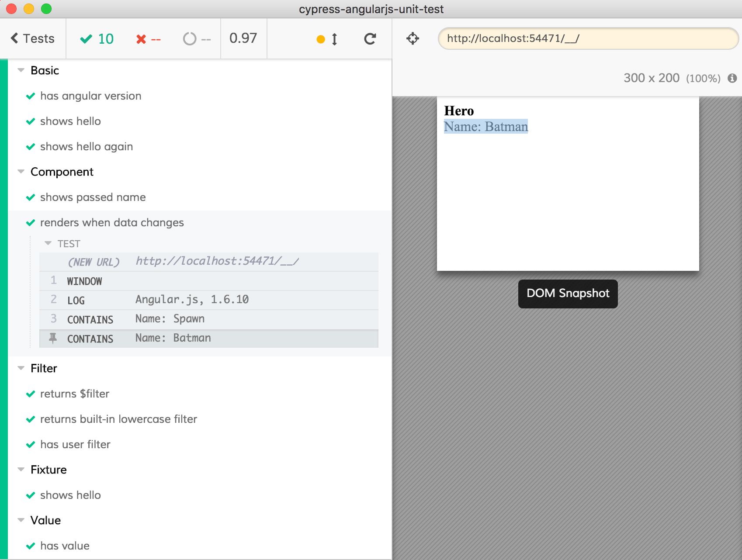Collapse the Basic test group
The height and width of the screenshot is (560, 742).
(x=21, y=70)
